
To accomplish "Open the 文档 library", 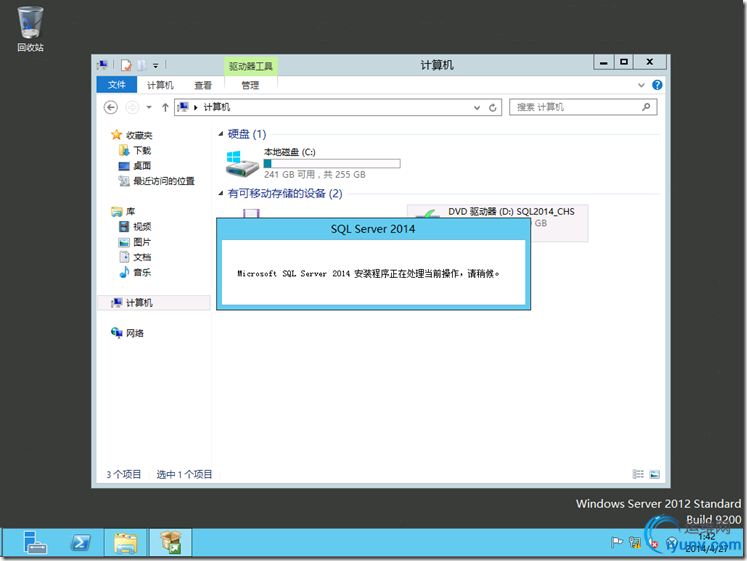I will click(135, 257).
